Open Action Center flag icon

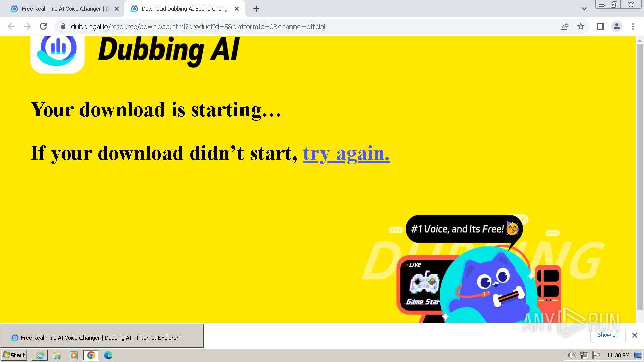click(596, 355)
